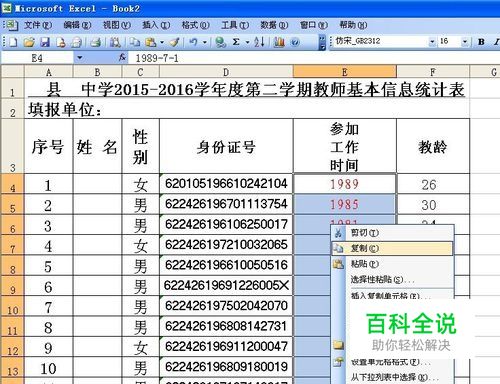Select the Format Painter brush
500x384 pixels.
click(174, 42)
